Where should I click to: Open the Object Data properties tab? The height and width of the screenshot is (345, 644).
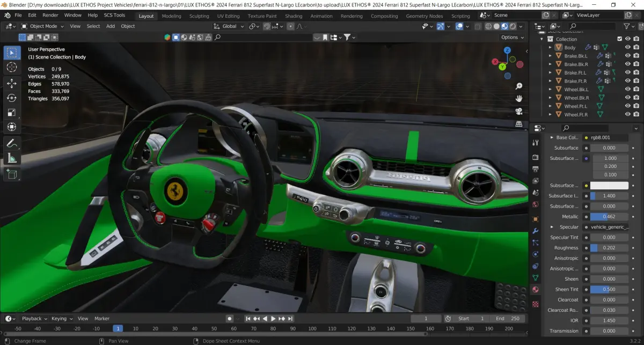point(535,277)
